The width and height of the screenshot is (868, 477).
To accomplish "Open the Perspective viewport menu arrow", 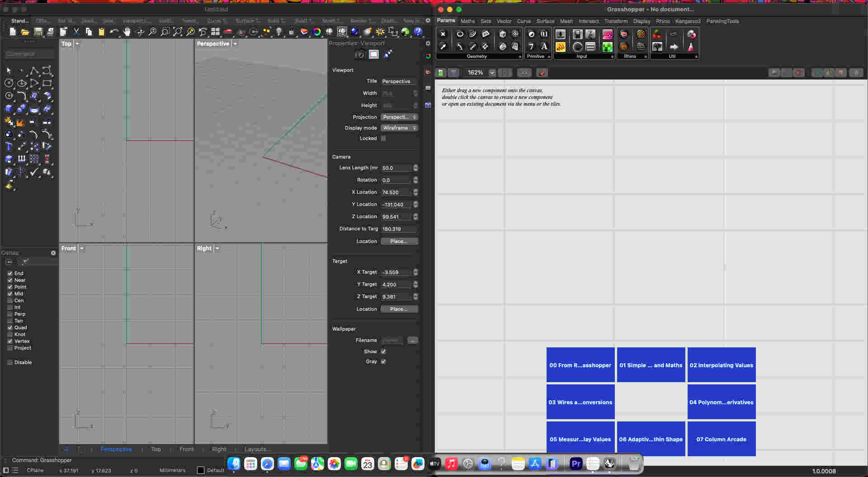I will (x=235, y=44).
